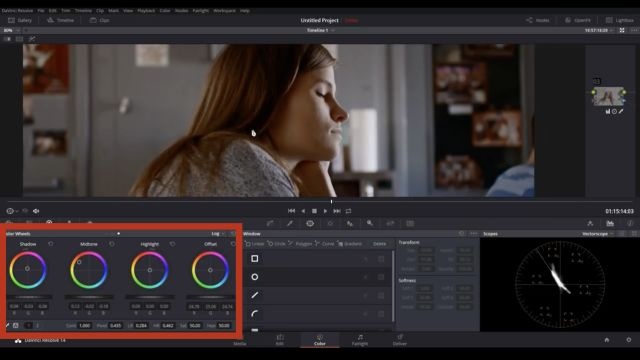Switch to the Fairlight page
This screenshot has width=640, height=360.
[360, 340]
